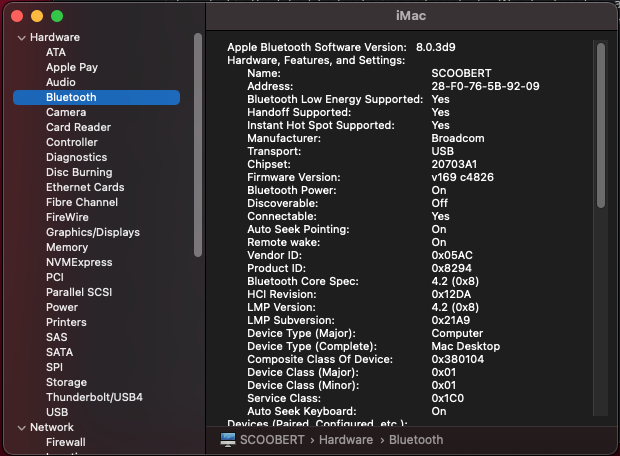This screenshot has height=456, width=620.
Task: Open the USB hardware entry
Action: point(57,412)
